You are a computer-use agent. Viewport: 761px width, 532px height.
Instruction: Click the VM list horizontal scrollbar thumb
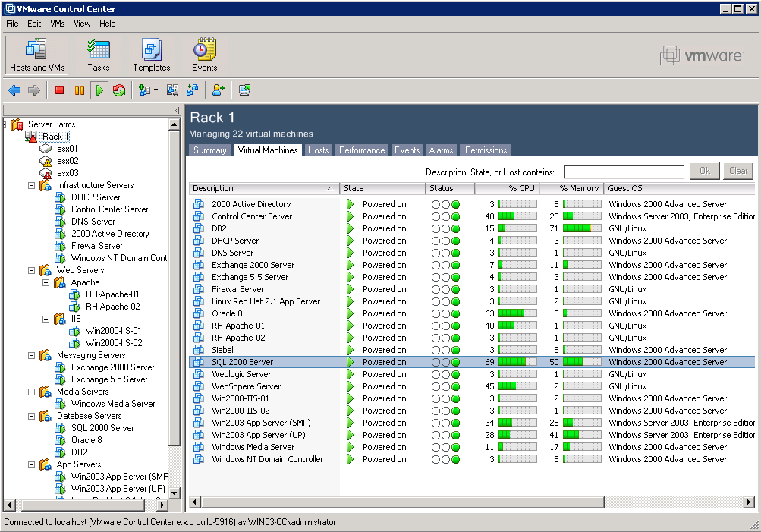(402, 502)
